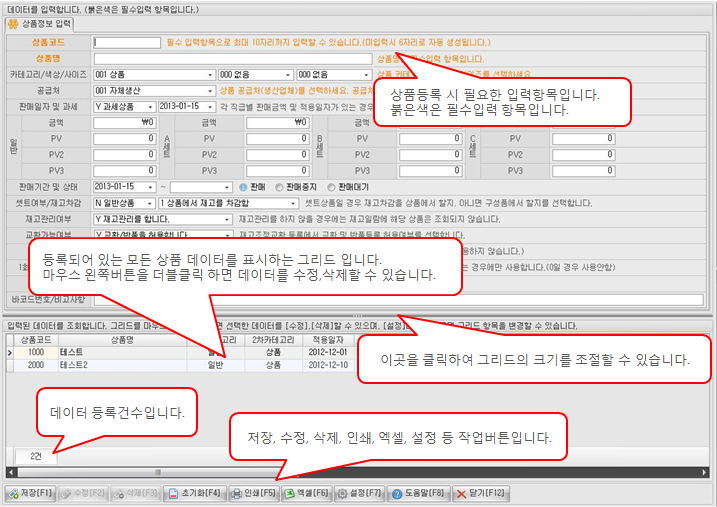Click the 삭제[F3] delete button
717x507 pixels.
coord(135,494)
